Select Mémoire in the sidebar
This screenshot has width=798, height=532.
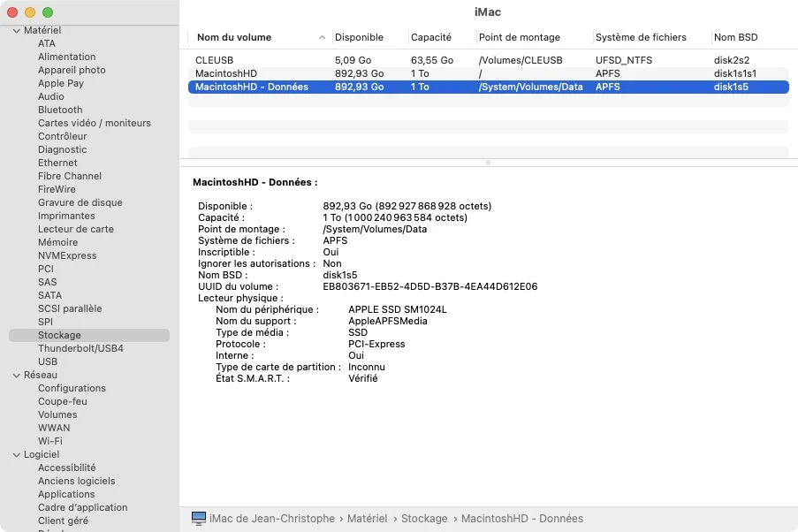57,242
